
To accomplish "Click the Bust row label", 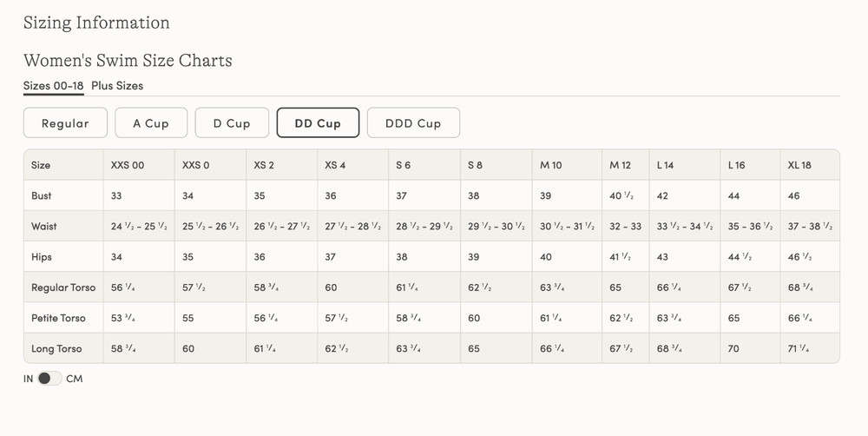I will 42,195.
